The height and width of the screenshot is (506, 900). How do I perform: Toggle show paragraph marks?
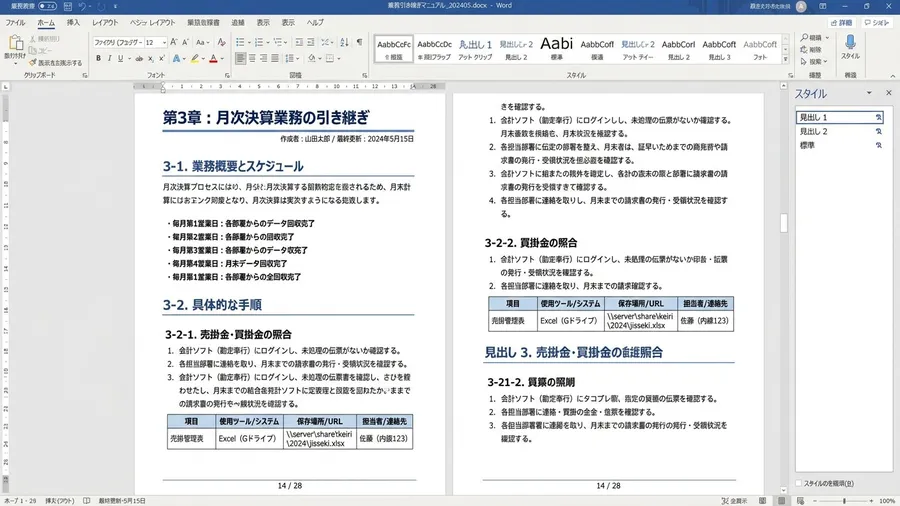coord(359,42)
